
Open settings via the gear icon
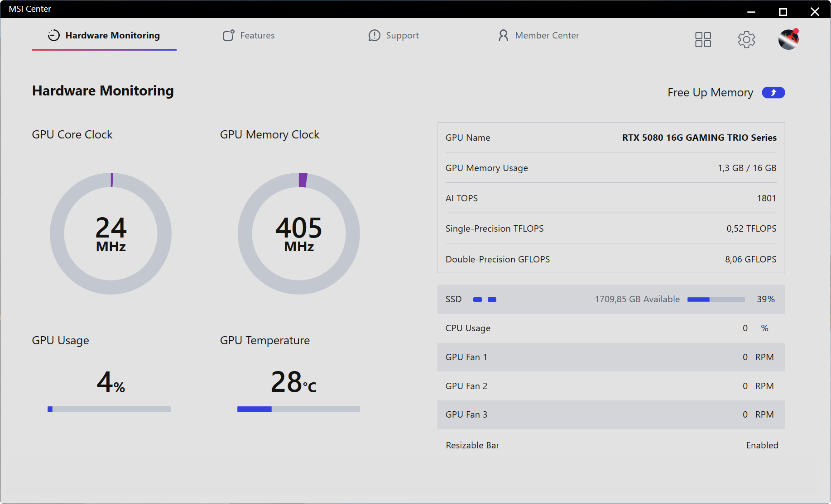click(746, 39)
